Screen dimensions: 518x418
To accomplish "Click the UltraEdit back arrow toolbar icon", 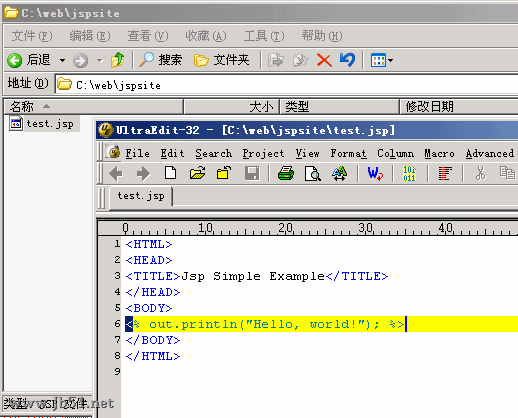I will click(116, 174).
